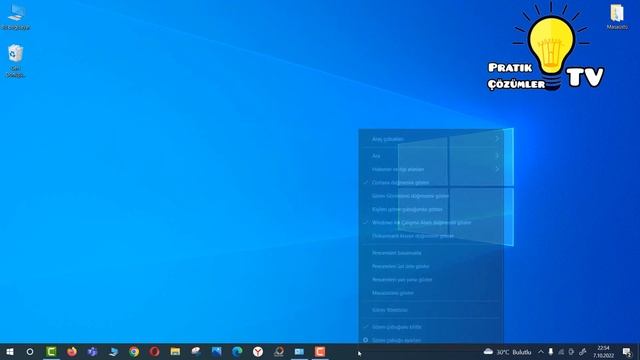640x360 pixels.
Task: Toggle 'Windows Ink Çalışma Alanı düğmesini göster'
Action: 431,223
